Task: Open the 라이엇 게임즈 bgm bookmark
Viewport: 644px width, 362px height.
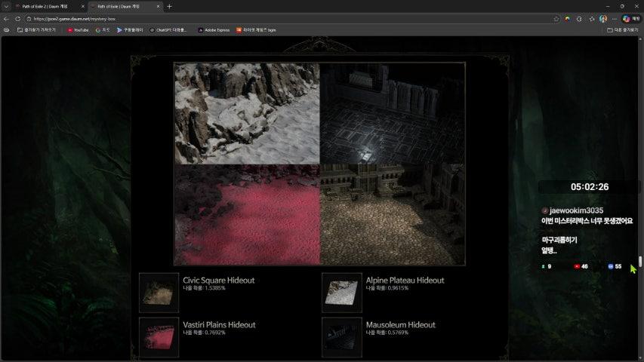Action: [x=256, y=30]
